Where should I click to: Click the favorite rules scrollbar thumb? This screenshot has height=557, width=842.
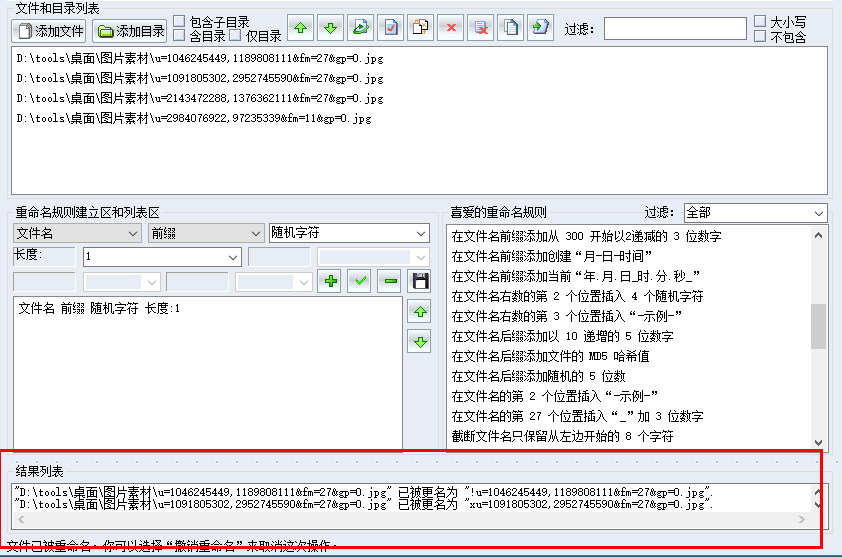pos(818,326)
